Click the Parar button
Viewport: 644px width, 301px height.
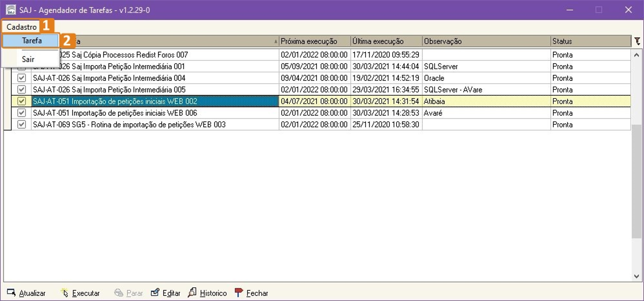click(128, 293)
